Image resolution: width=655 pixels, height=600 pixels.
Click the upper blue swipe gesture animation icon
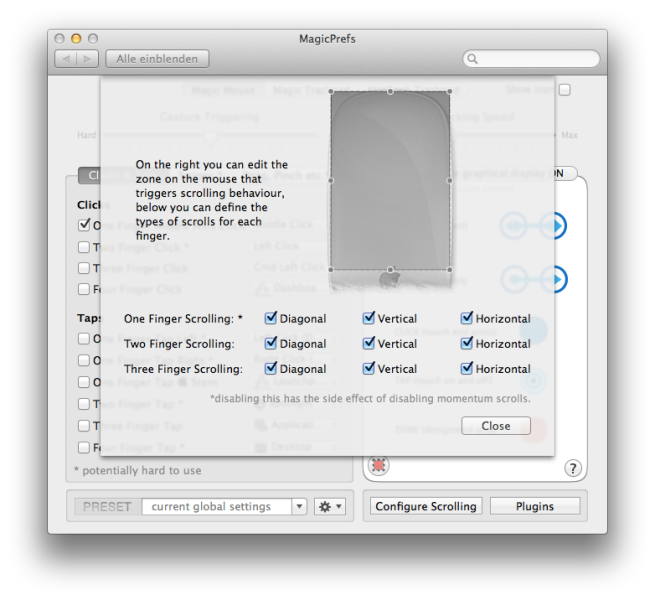534,226
